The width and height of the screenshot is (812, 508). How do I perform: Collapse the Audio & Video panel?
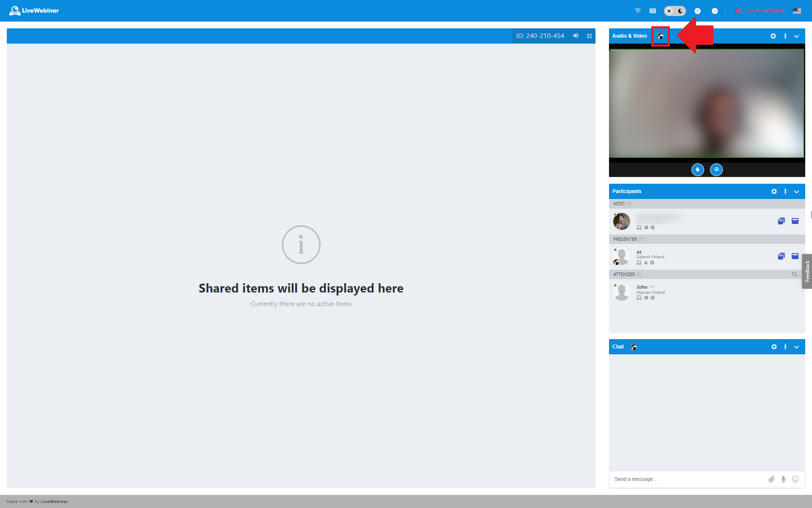pyautogui.click(x=797, y=36)
